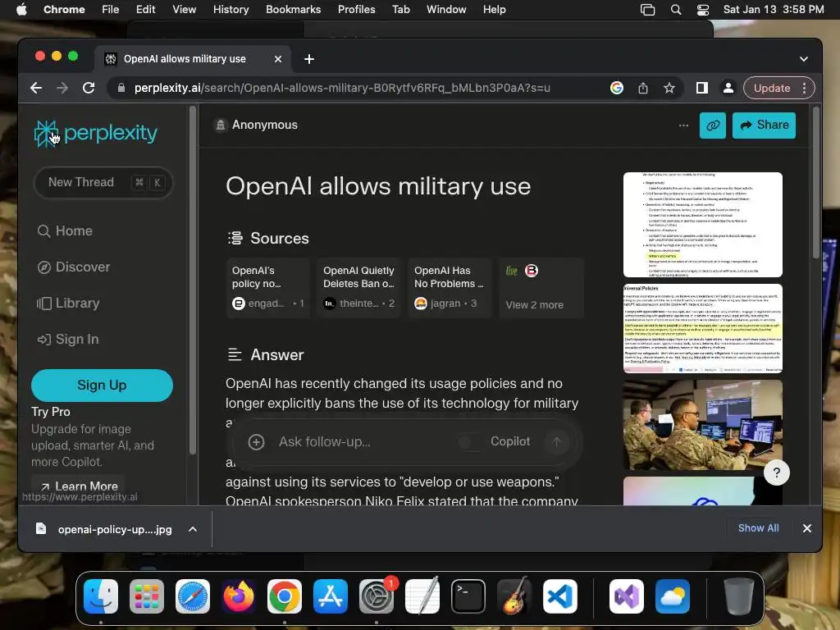Click the browser forward arrow

click(62, 88)
